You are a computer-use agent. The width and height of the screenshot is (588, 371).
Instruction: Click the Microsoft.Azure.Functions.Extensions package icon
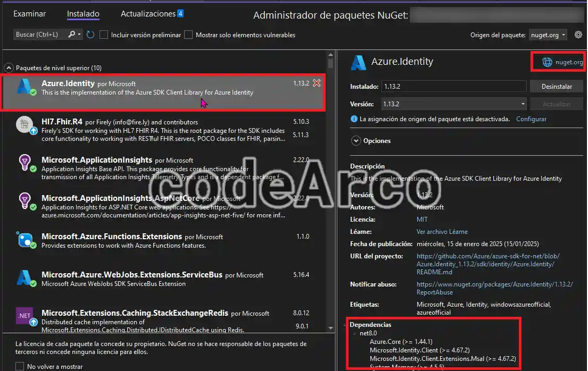[x=26, y=240]
